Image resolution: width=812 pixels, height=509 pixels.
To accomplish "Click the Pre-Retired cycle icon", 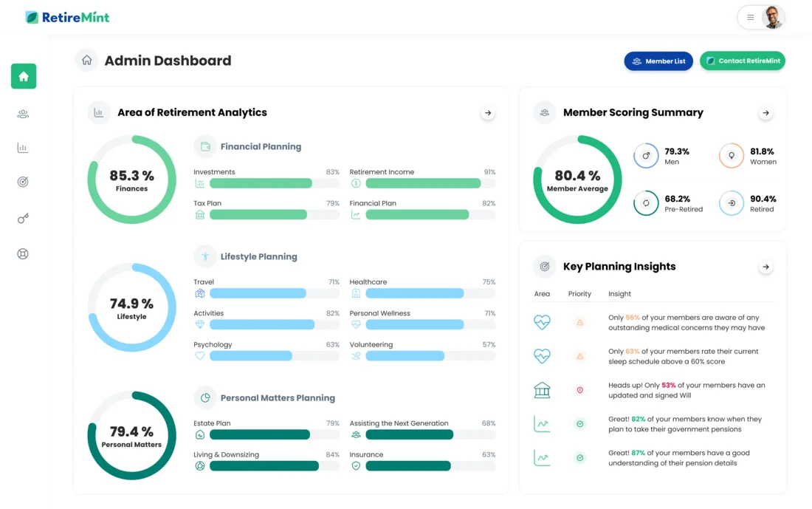I will pos(646,203).
